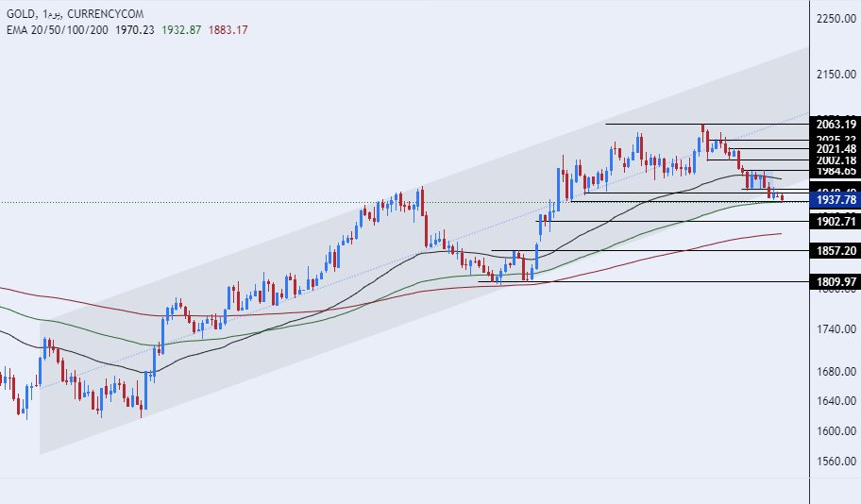The width and height of the screenshot is (861, 504).
Task: Select the 1902.71 price label
Action: 836,222
